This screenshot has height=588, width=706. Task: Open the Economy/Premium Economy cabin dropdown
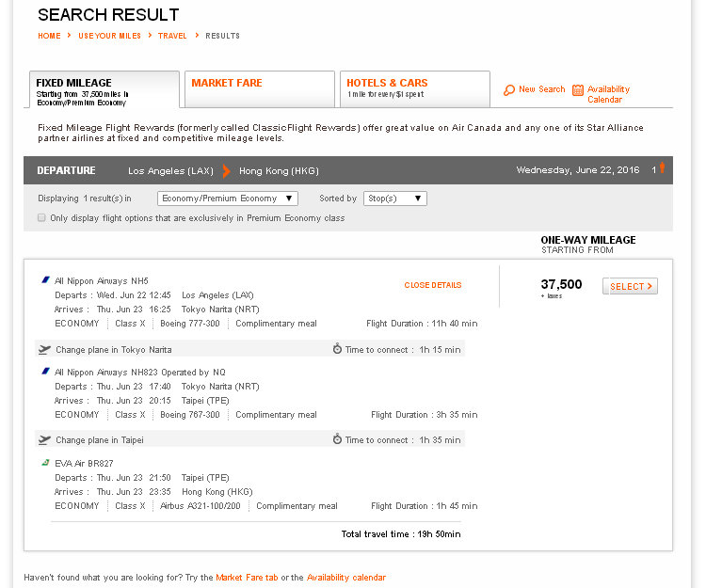228,199
